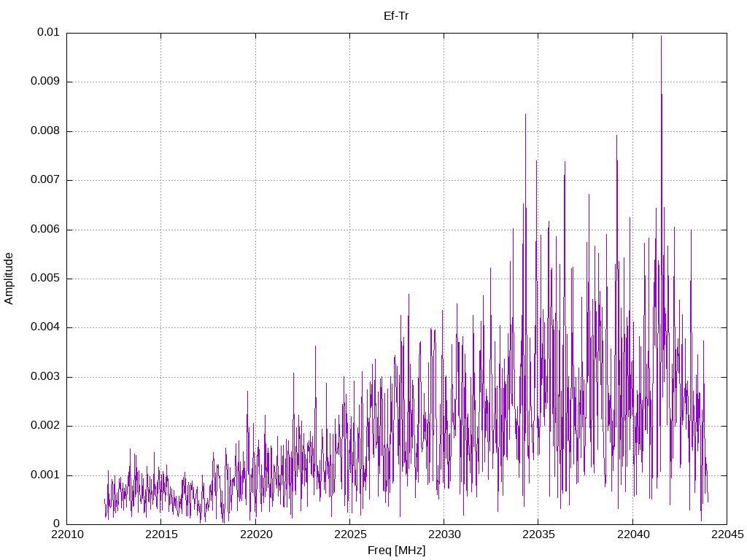Click the plot title Ef-Tr

(x=396, y=16)
